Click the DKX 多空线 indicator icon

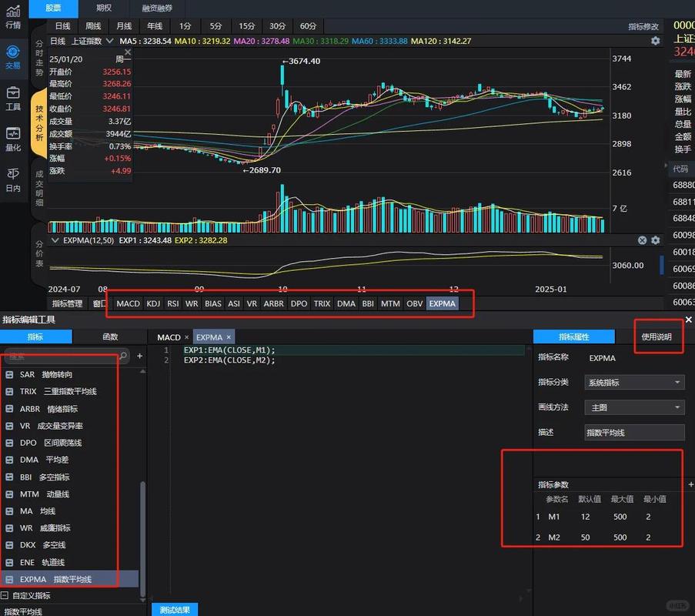[x=9, y=545]
